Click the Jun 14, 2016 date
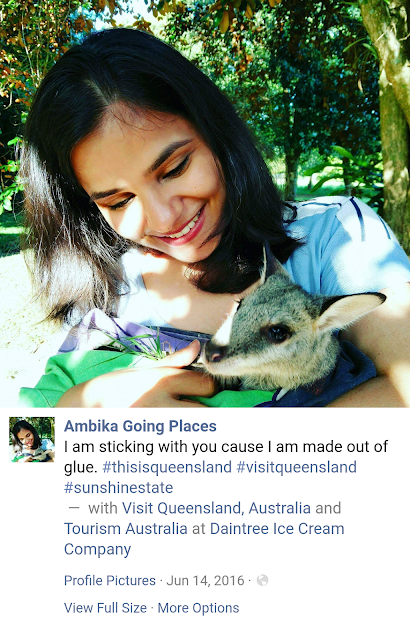Viewport: 410px width, 640px height. pyautogui.click(x=205, y=580)
